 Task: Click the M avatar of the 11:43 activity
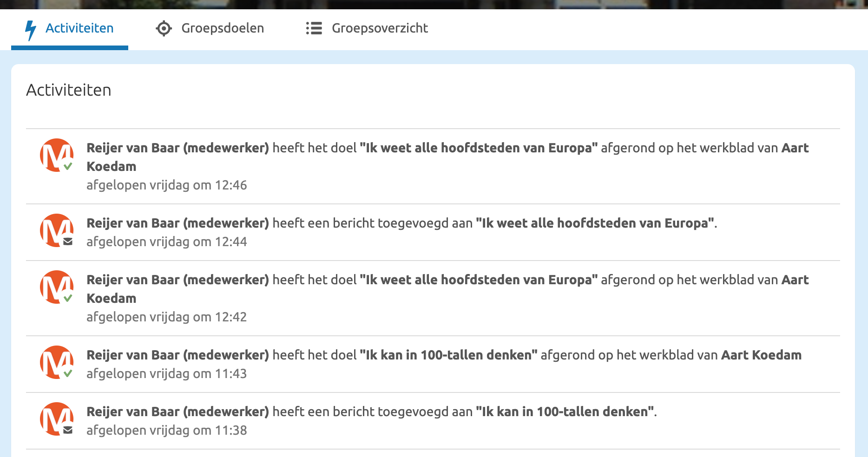click(56, 360)
